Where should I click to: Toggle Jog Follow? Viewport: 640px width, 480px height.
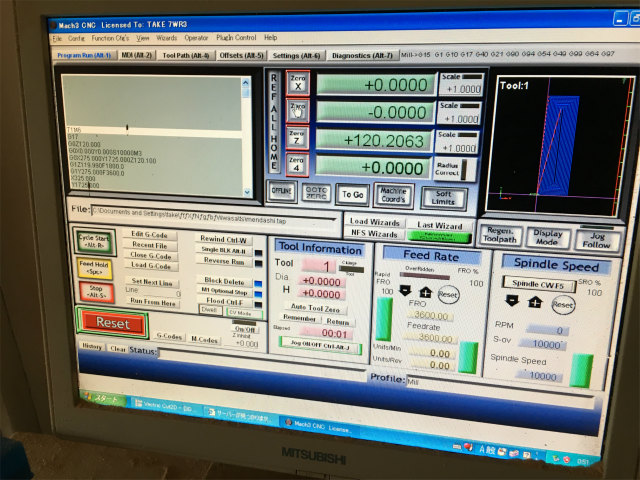coord(596,240)
